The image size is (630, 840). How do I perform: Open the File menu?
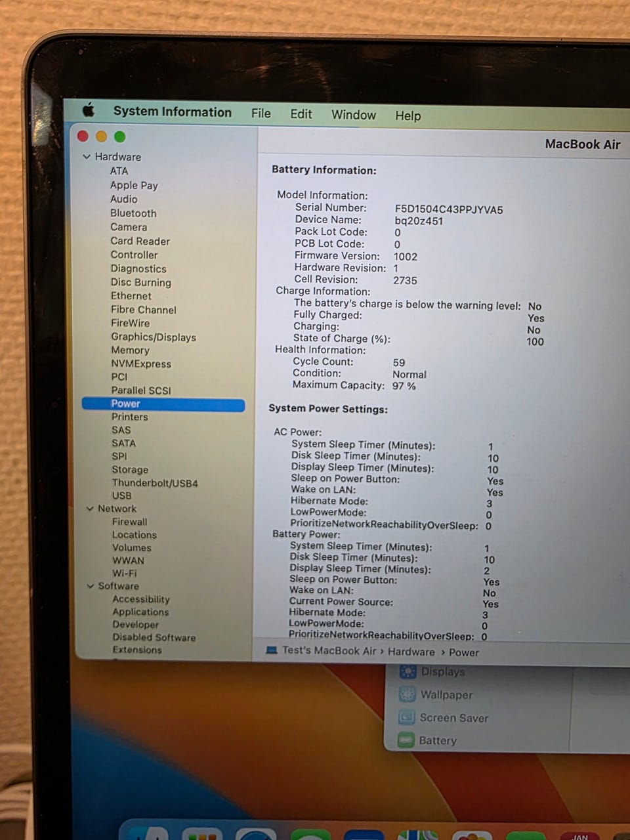261,114
